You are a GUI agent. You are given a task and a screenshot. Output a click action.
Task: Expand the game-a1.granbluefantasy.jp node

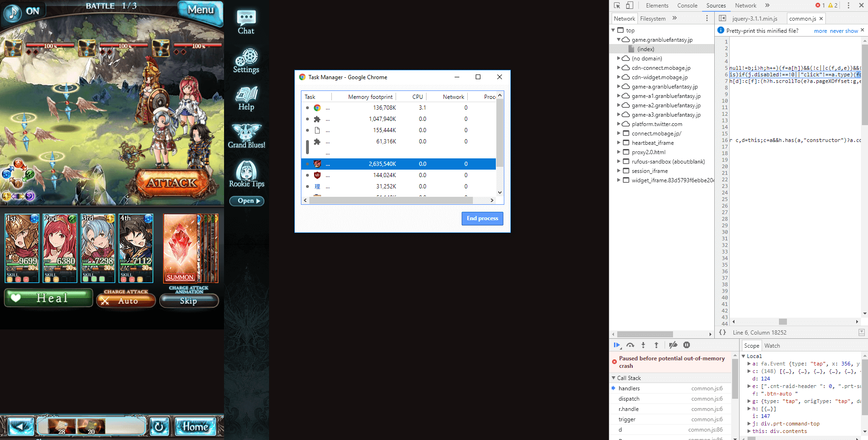620,96
